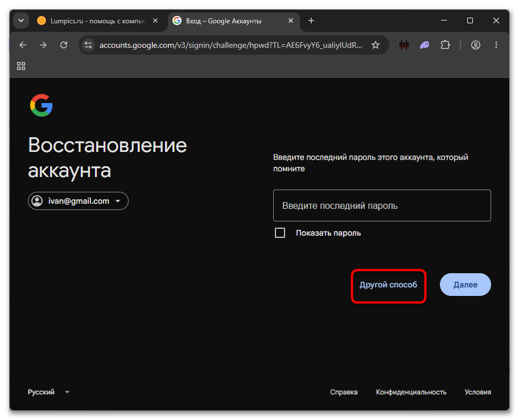The image size is (519, 420).
Task: Select the Вход – Google Аккаунты tab
Action: 234,21
